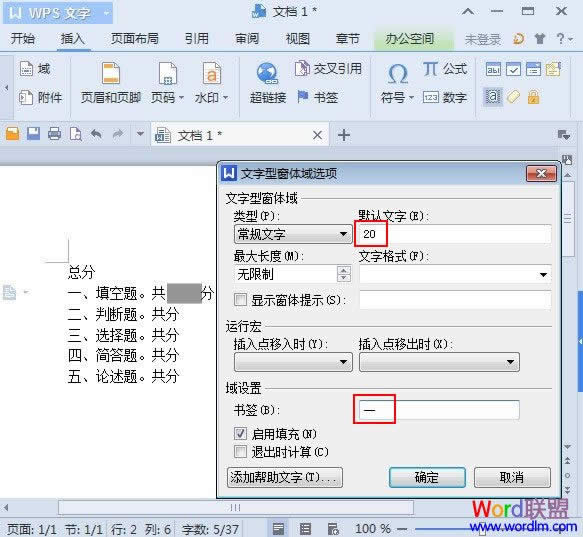Expand the 类型 常规文字 dropdown

[x=293, y=234]
